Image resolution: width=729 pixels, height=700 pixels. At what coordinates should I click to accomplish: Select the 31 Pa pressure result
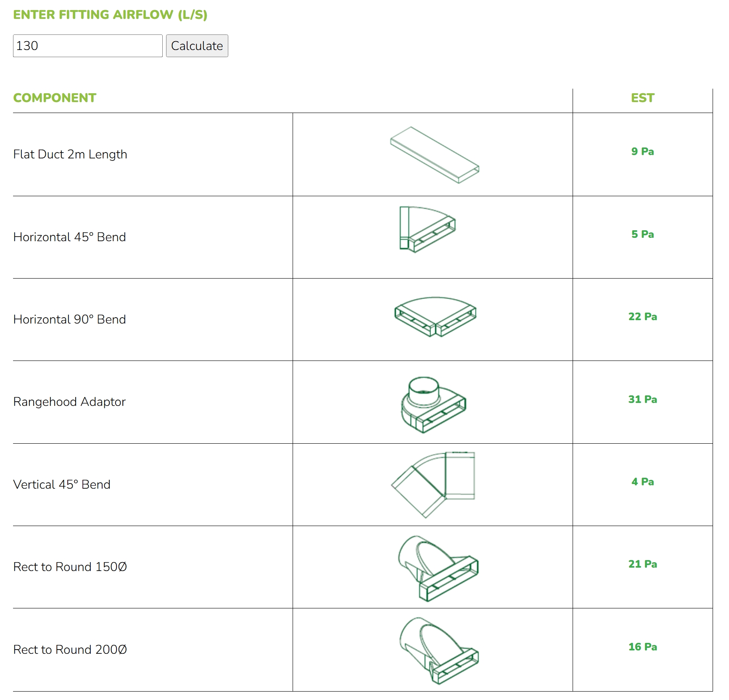tap(642, 399)
